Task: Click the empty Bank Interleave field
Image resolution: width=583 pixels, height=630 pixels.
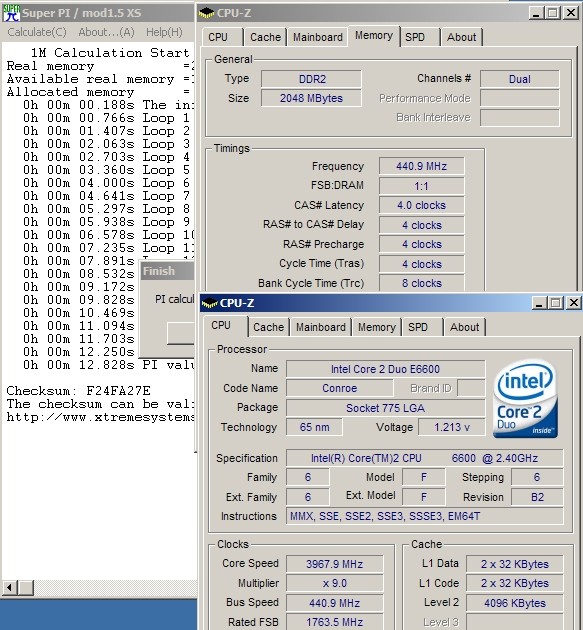Action: [x=520, y=118]
